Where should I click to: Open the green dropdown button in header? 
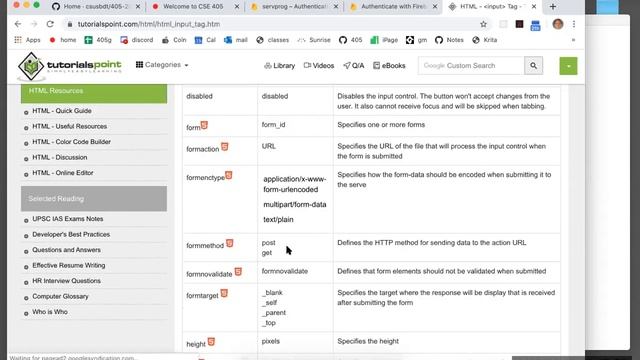pyautogui.click(x=568, y=66)
